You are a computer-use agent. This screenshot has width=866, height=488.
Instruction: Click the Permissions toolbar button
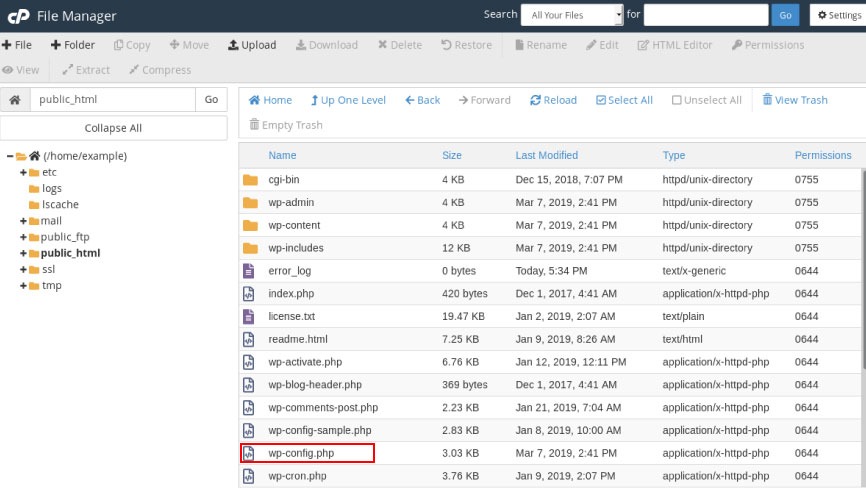point(768,45)
